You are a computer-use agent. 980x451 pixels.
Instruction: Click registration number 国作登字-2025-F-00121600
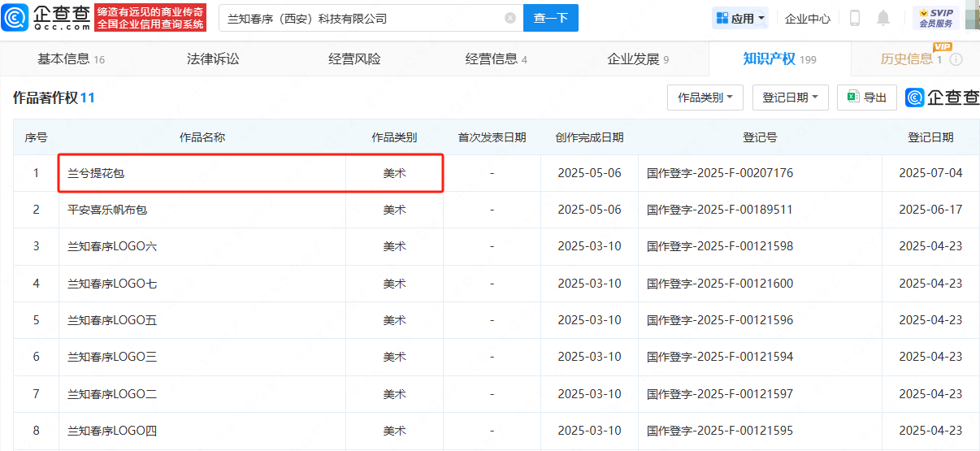coord(720,284)
